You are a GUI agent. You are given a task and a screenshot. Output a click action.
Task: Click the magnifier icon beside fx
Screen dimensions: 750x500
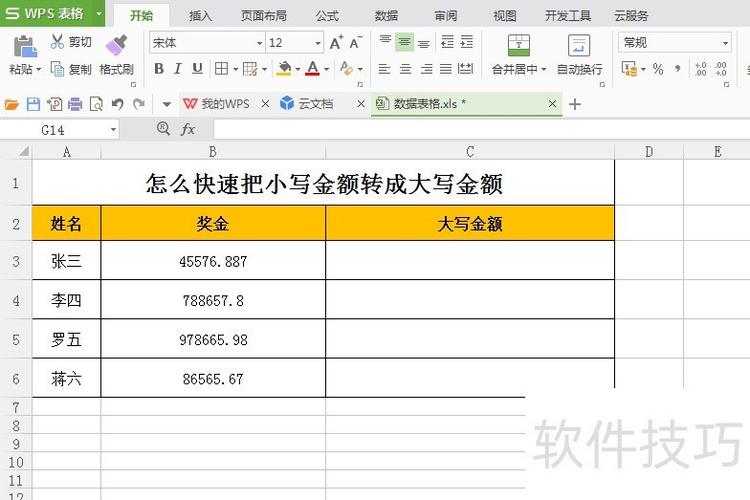pos(163,128)
